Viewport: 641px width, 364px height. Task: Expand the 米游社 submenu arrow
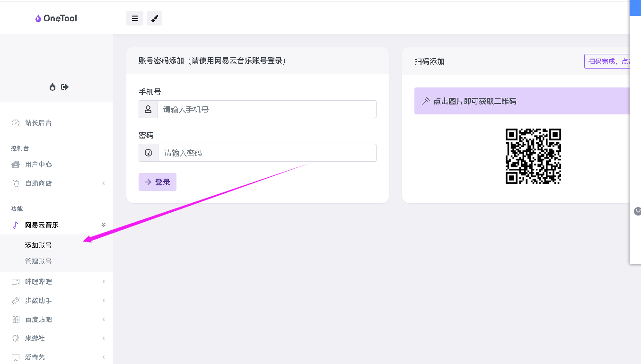tap(104, 338)
